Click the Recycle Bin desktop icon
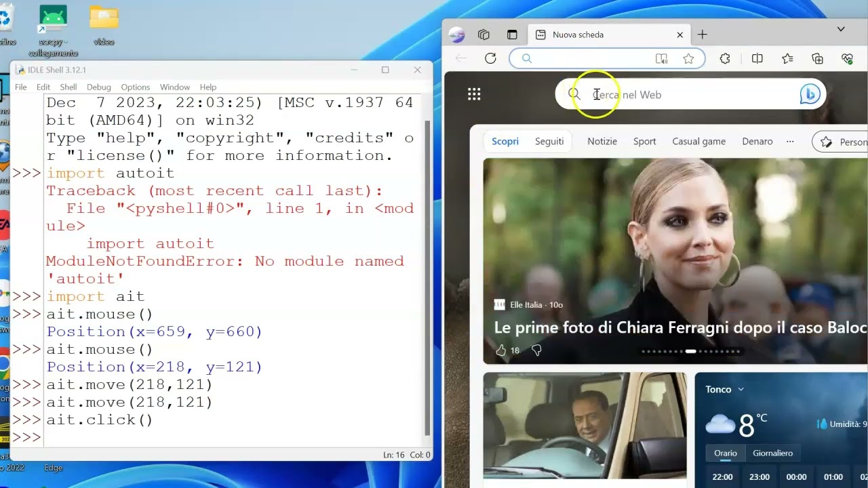This screenshot has width=868, height=488. tap(5, 26)
